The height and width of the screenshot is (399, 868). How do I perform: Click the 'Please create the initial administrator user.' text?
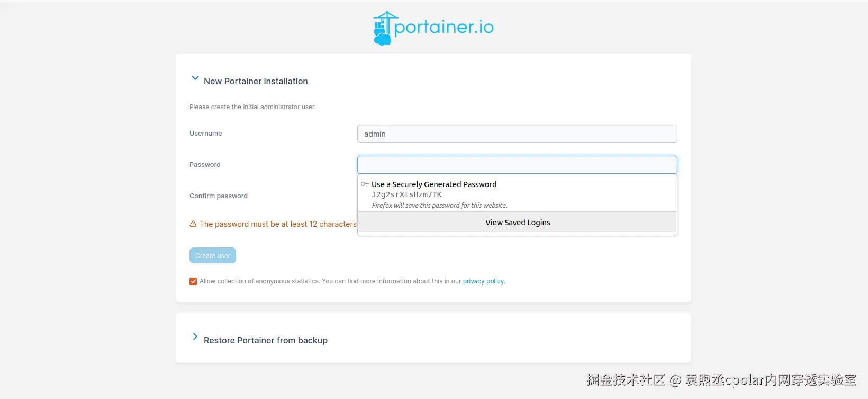point(252,107)
